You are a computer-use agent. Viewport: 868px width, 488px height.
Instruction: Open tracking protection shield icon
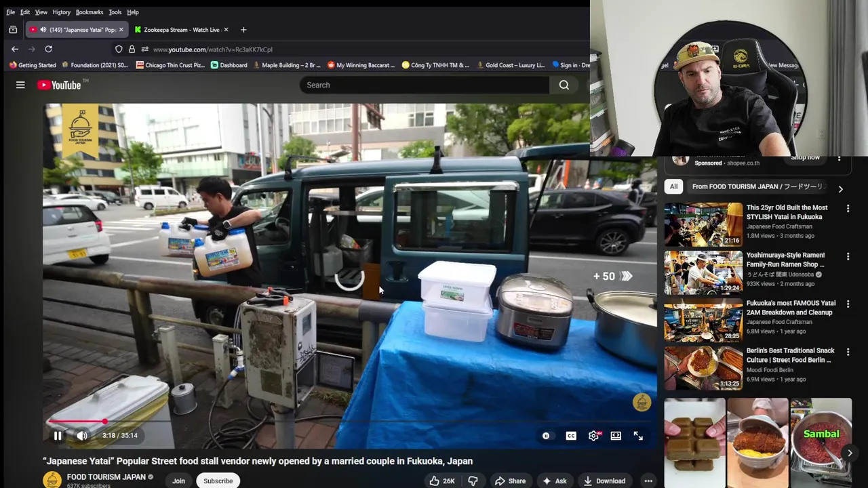pyautogui.click(x=119, y=49)
